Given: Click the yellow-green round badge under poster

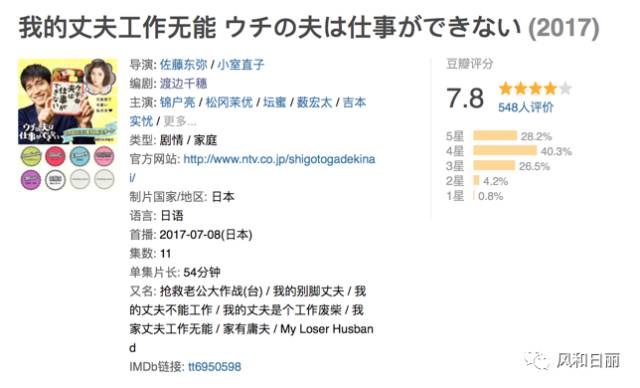Looking at the screenshot, I should pyautogui.click(x=31, y=156).
